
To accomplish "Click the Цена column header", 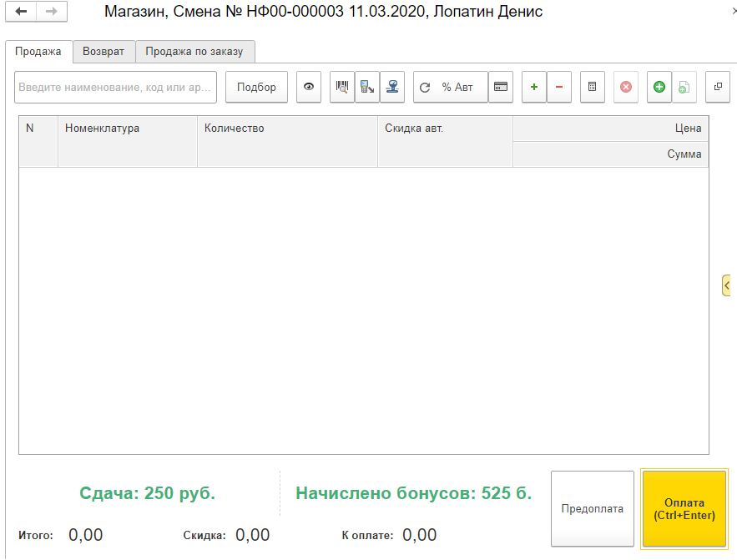I will tap(611, 129).
